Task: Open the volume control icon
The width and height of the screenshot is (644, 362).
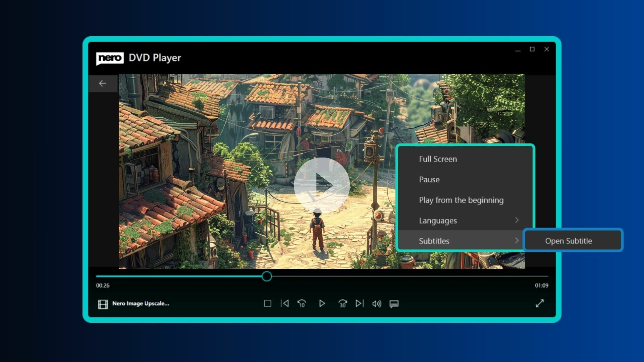Action: pos(377,303)
